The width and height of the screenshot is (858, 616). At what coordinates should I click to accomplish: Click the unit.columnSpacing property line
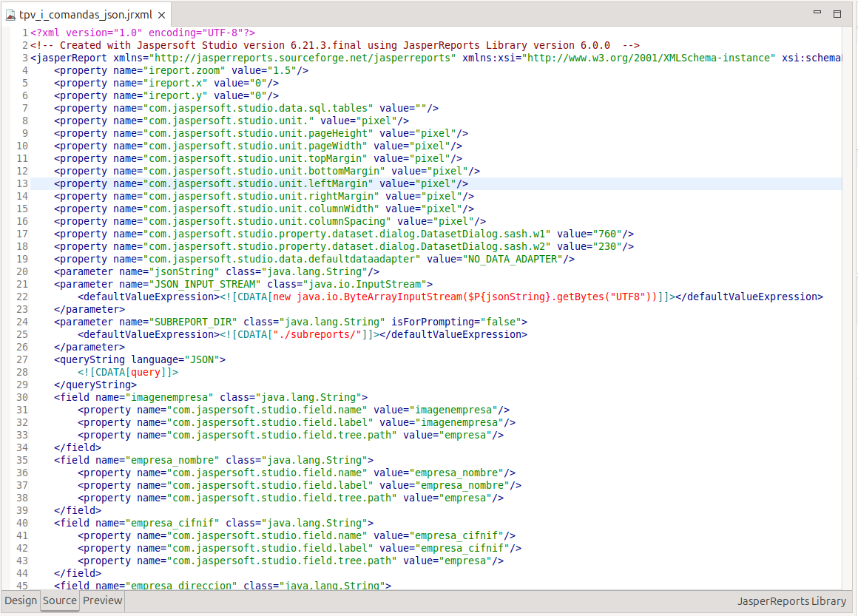point(270,222)
